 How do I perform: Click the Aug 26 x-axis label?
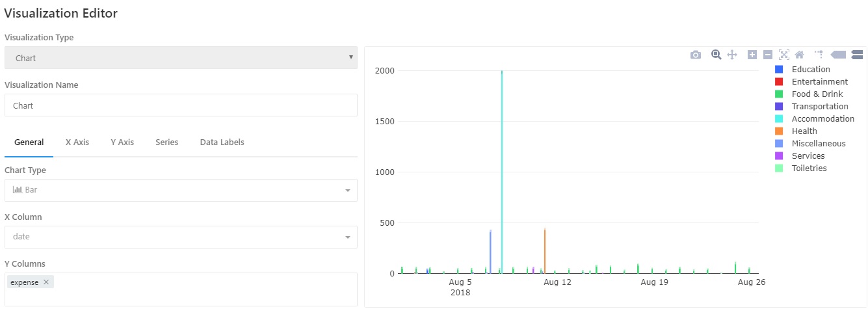pyautogui.click(x=752, y=282)
